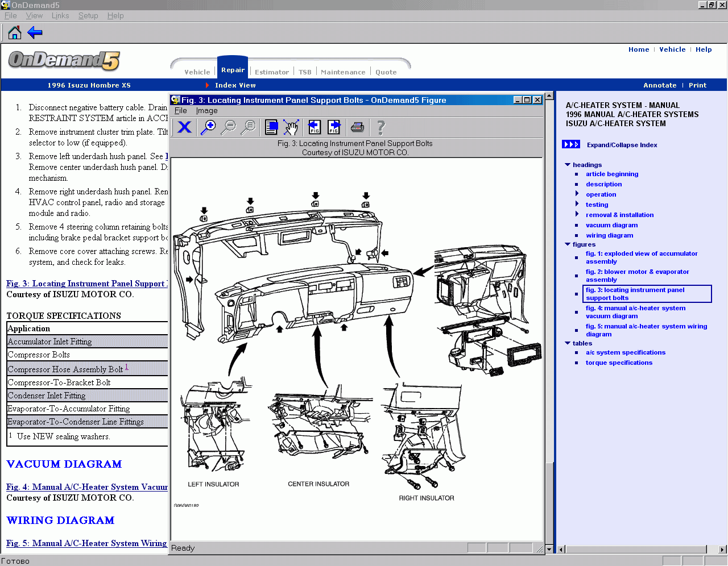Switch to the TSB tab
Image resolution: width=728 pixels, height=566 pixels.
pyautogui.click(x=305, y=72)
